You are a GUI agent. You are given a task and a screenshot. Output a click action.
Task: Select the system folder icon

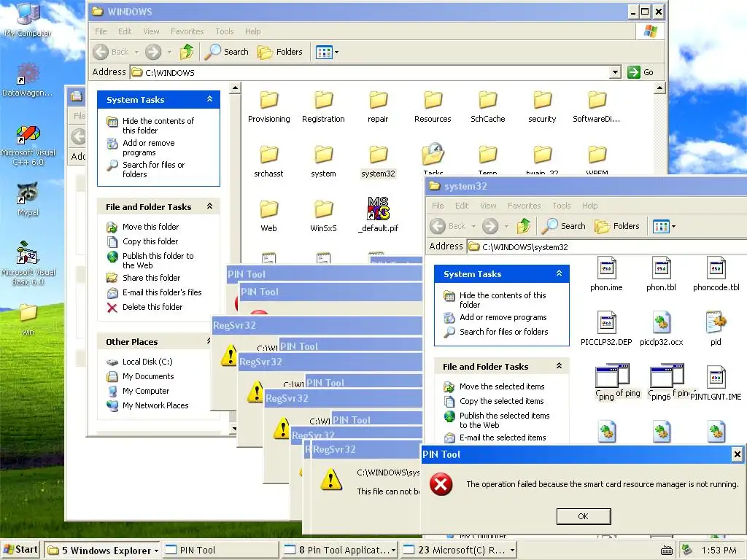[x=323, y=155]
